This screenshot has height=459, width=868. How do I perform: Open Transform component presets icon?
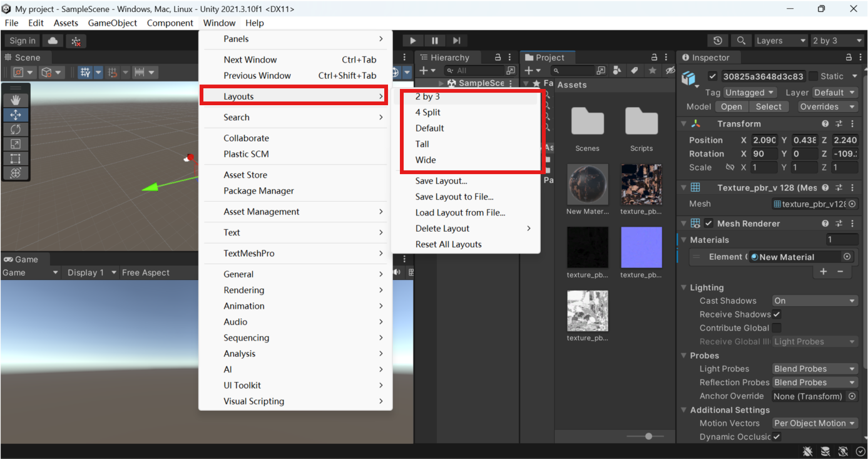point(839,124)
